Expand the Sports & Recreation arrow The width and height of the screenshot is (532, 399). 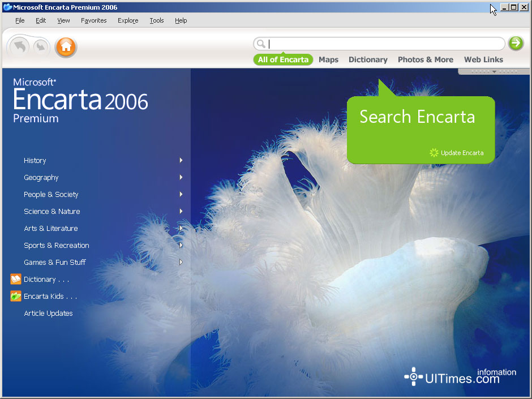(181, 245)
